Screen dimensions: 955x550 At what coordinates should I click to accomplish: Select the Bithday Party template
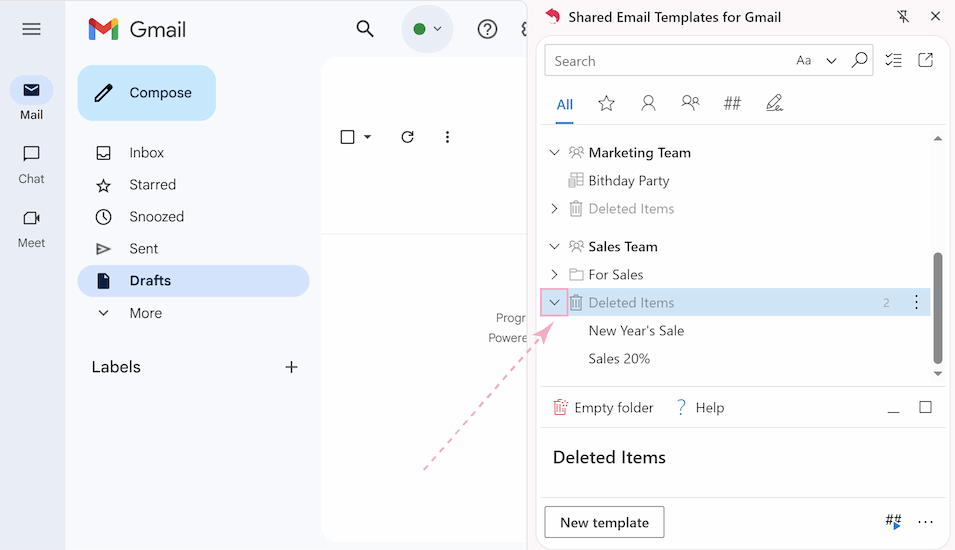tap(736, 181)
